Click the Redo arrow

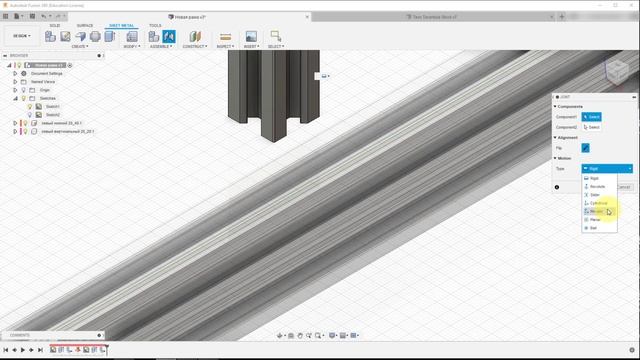(x=58, y=16)
